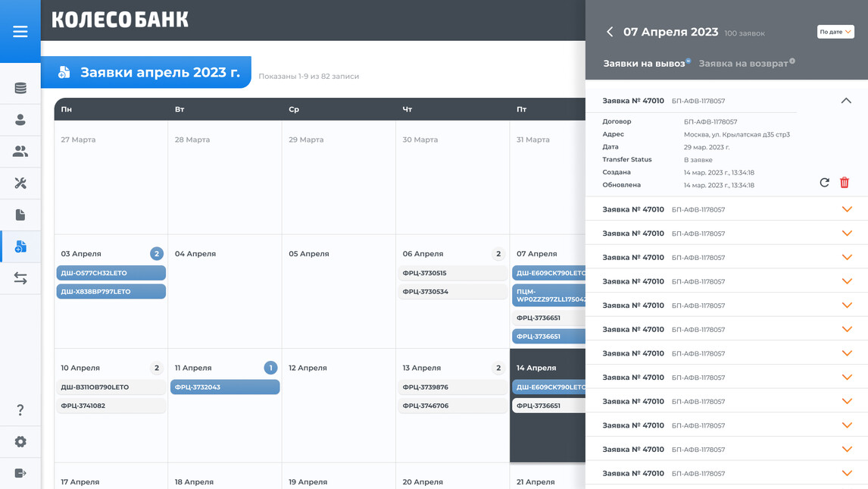868x489 pixels.
Task: Open the transfer arrows section in sidebar
Action: point(20,278)
